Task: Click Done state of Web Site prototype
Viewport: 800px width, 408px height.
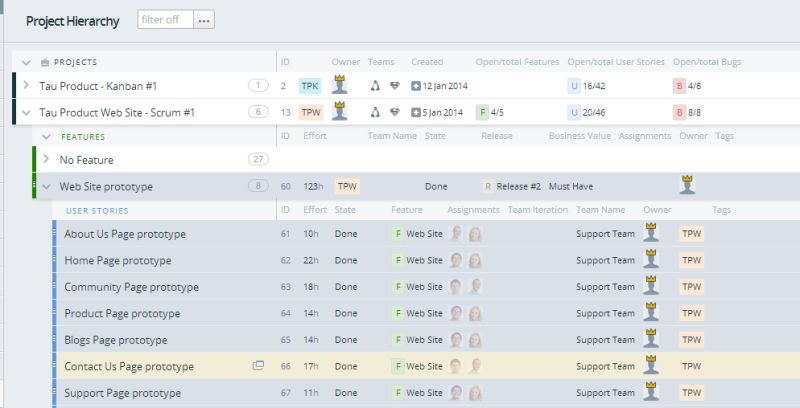Action: [436, 187]
